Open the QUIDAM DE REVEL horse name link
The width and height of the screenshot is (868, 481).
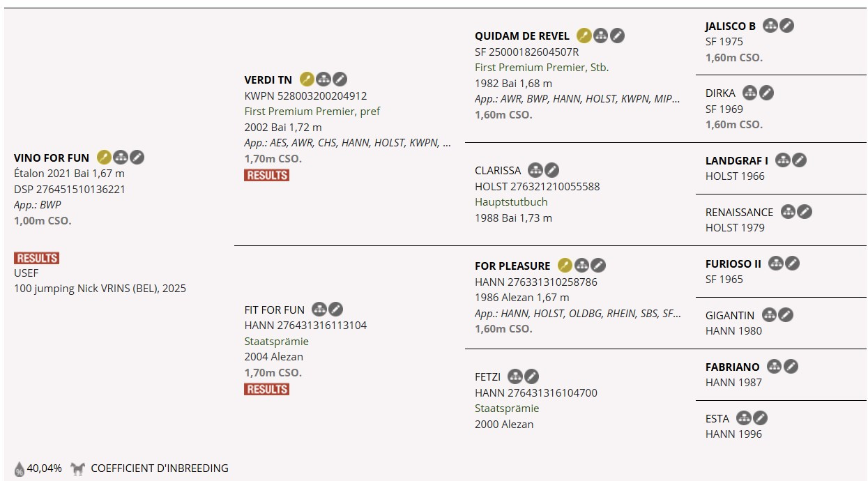[522, 36]
